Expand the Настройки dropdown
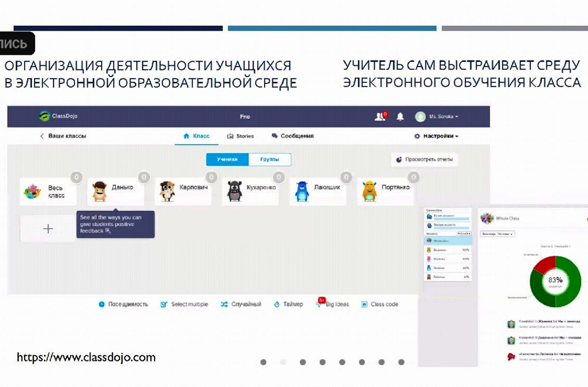 [x=436, y=136]
